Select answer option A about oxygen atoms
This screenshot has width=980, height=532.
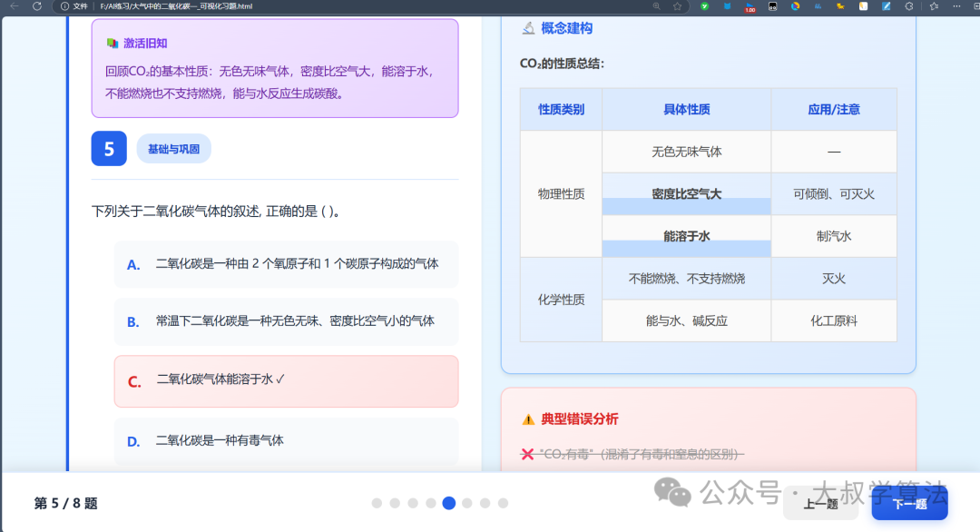pos(286,264)
